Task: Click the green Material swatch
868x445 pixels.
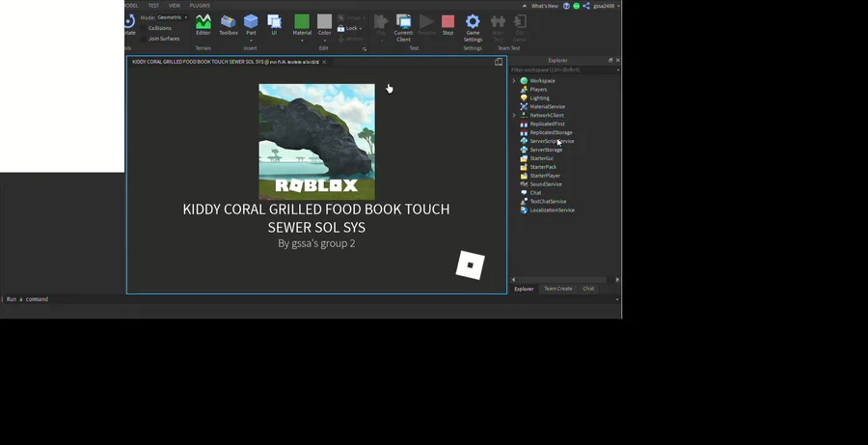Action: click(x=302, y=21)
